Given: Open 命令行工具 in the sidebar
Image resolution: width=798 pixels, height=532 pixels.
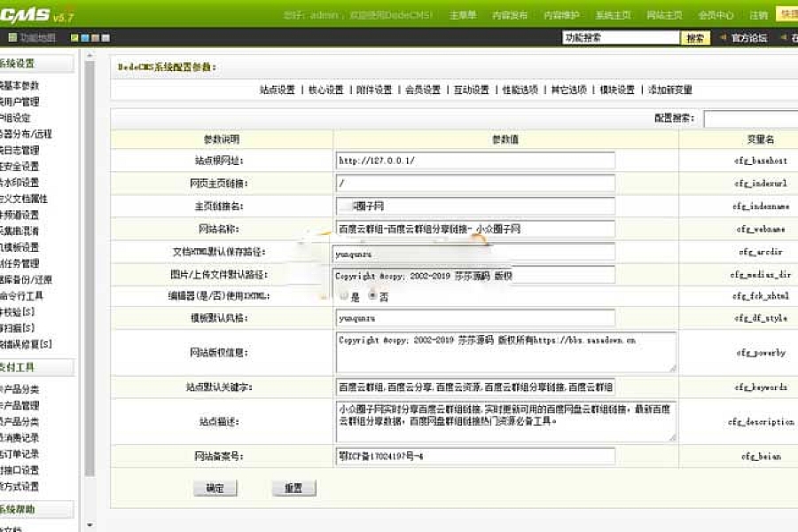Looking at the screenshot, I should point(21,296).
